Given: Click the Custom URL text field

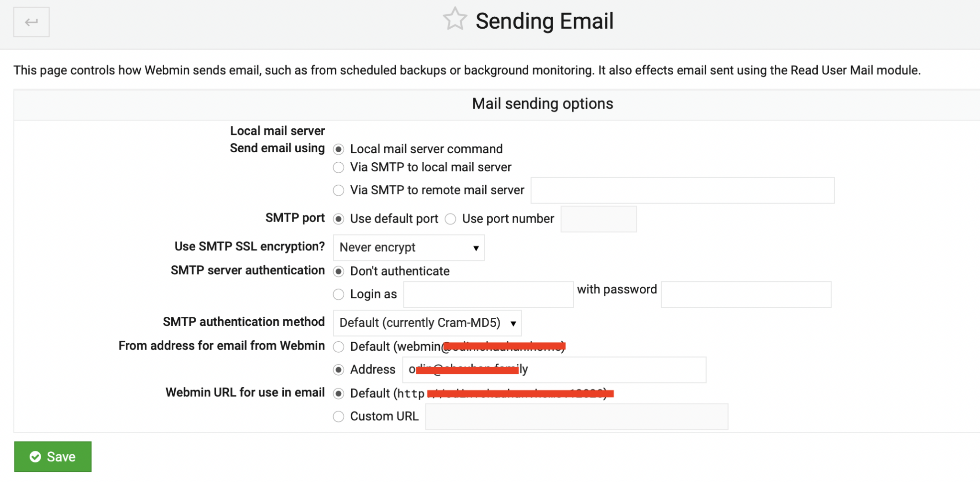Looking at the screenshot, I should pyautogui.click(x=576, y=417).
